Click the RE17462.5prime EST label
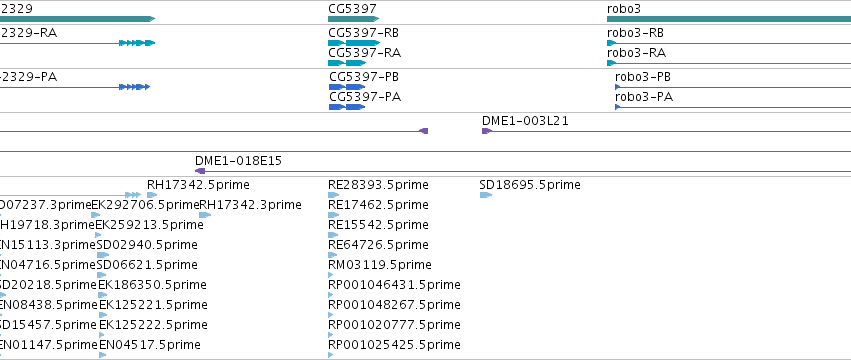This screenshot has width=851, height=360. (x=378, y=205)
